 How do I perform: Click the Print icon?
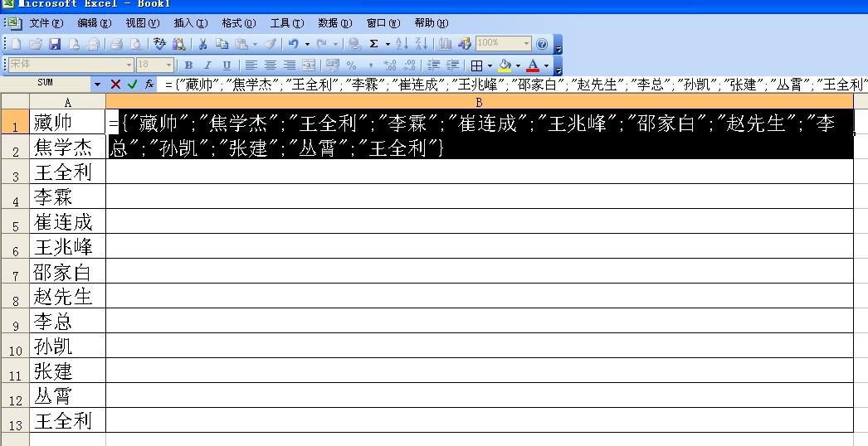116,44
